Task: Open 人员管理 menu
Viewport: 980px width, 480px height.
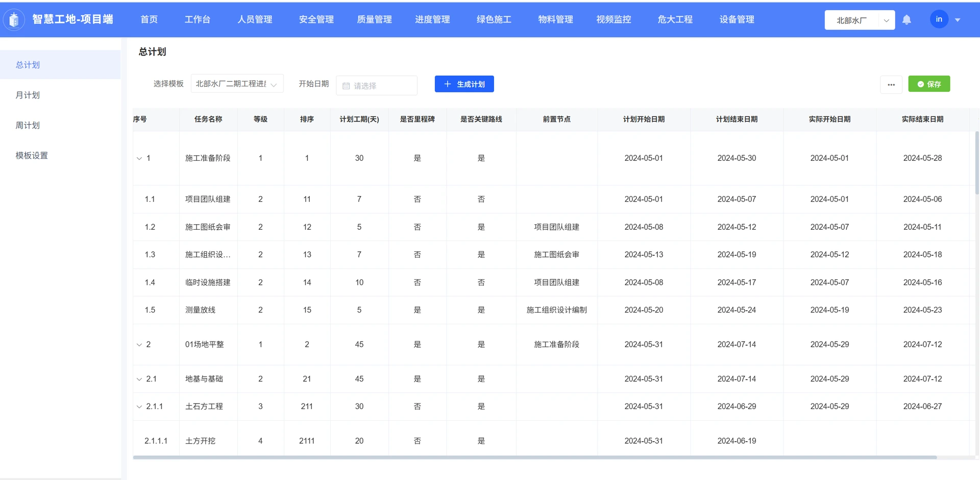Action: pos(255,19)
